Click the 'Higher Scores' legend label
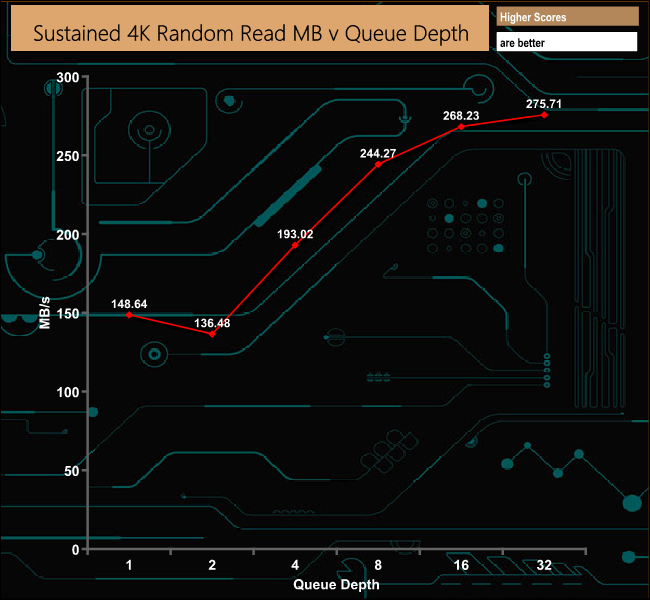The image size is (650, 600). 533,17
